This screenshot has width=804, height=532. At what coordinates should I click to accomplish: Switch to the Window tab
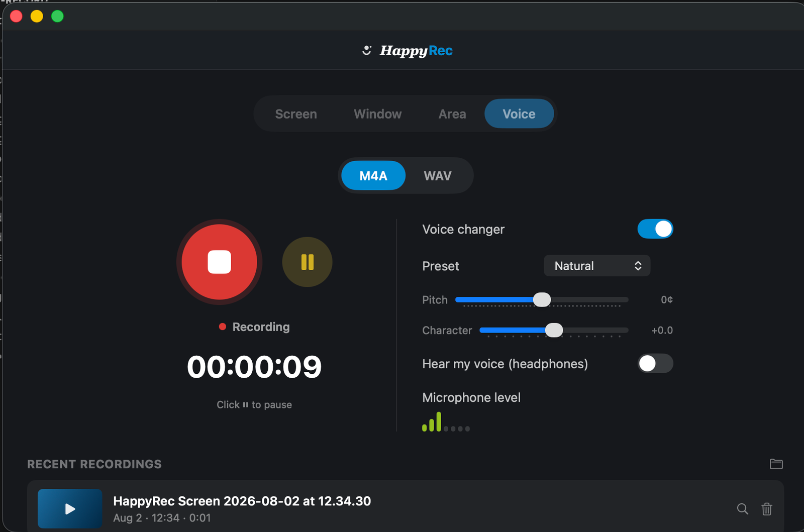pos(377,114)
